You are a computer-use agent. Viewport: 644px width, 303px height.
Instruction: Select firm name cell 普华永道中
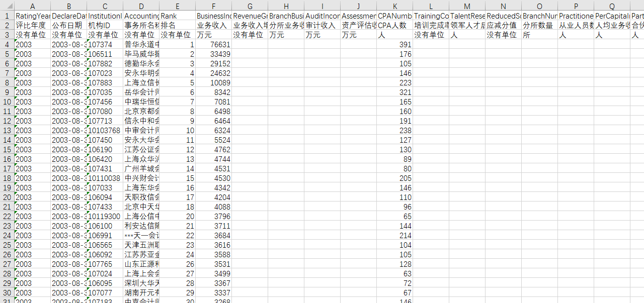[x=141, y=44]
